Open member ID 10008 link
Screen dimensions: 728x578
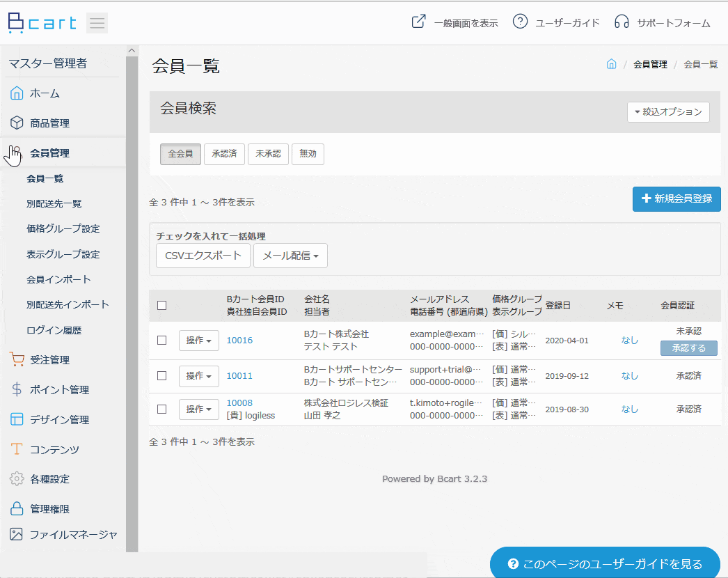[239, 403]
